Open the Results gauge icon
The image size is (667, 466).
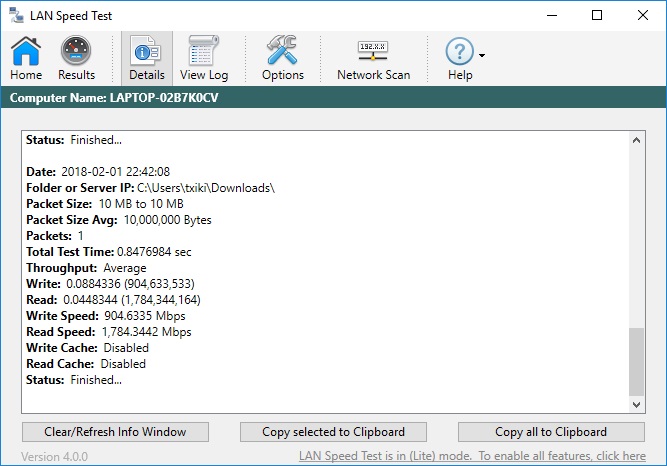76,58
